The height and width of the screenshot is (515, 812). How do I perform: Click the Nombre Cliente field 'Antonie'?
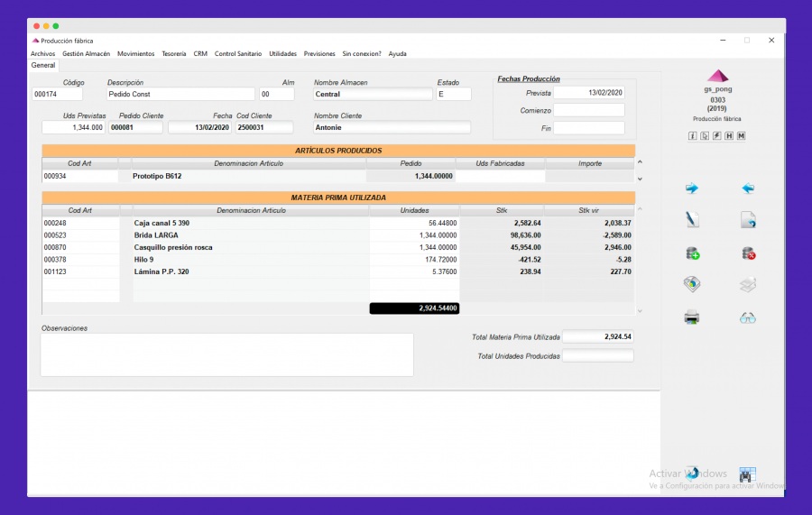pyautogui.click(x=392, y=127)
